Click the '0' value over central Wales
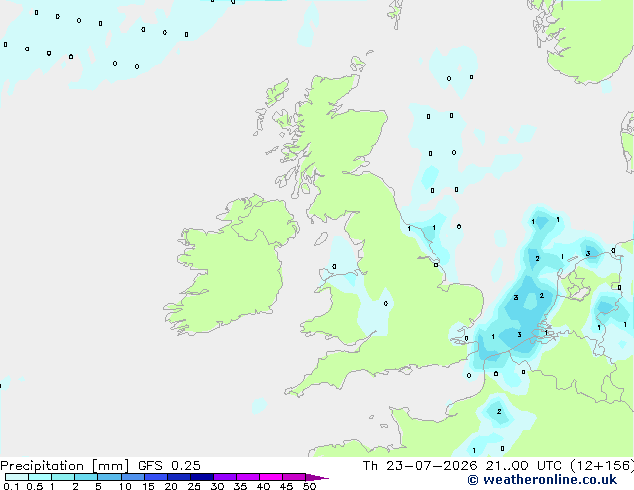The image size is (634, 490). 386,303
